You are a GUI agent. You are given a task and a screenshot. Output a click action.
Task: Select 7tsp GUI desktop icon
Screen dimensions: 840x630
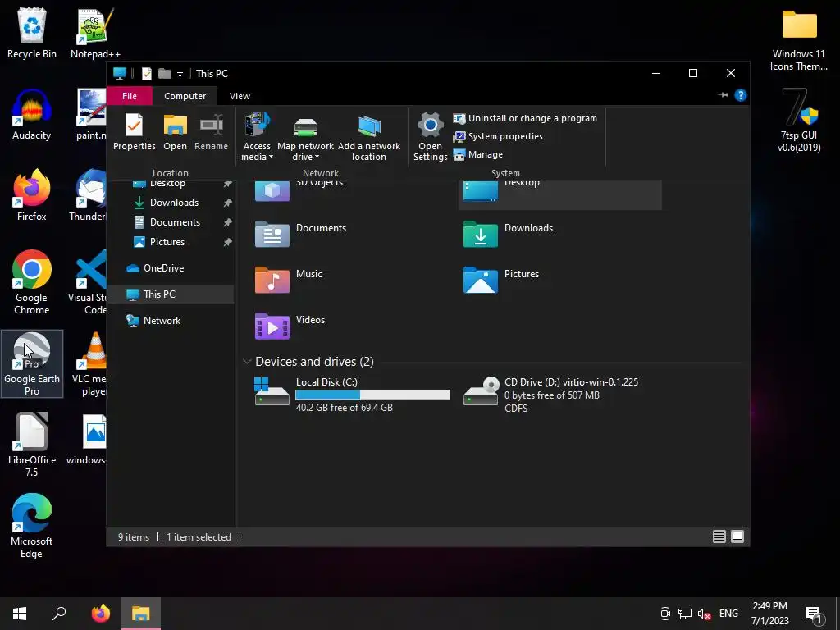point(799,121)
